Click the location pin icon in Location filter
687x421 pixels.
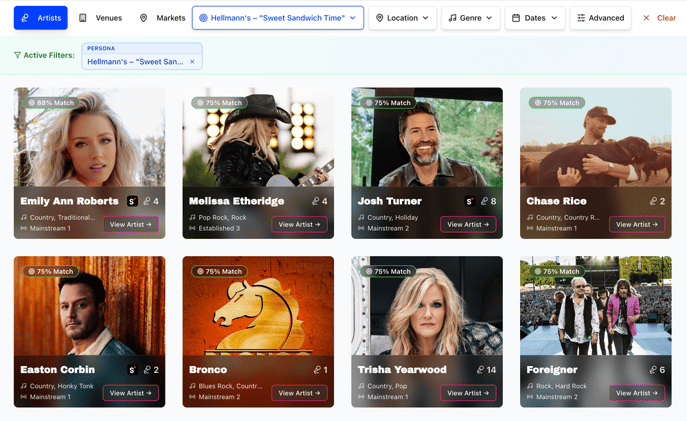click(x=380, y=18)
